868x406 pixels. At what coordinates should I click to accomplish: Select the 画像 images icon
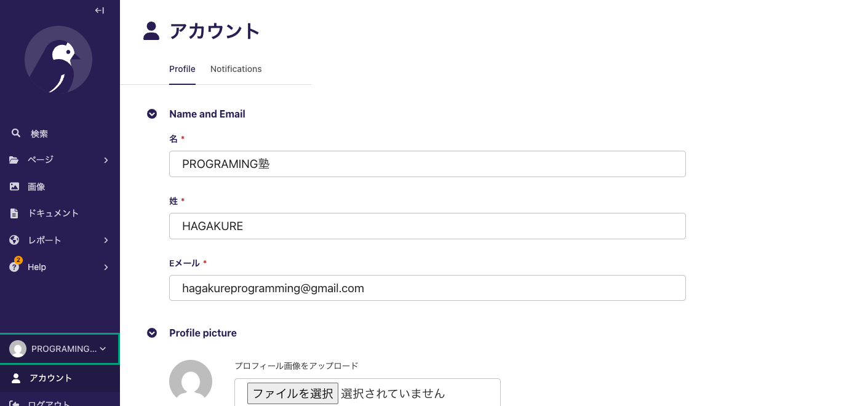[x=14, y=186]
